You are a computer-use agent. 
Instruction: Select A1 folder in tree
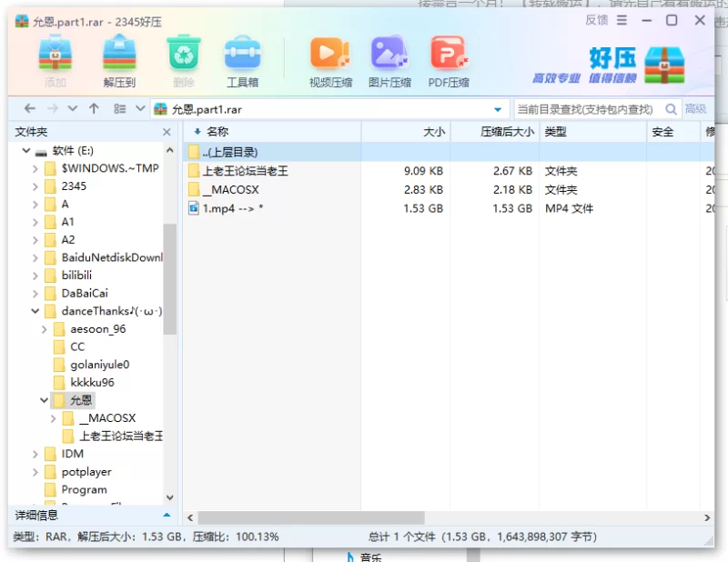click(67, 222)
